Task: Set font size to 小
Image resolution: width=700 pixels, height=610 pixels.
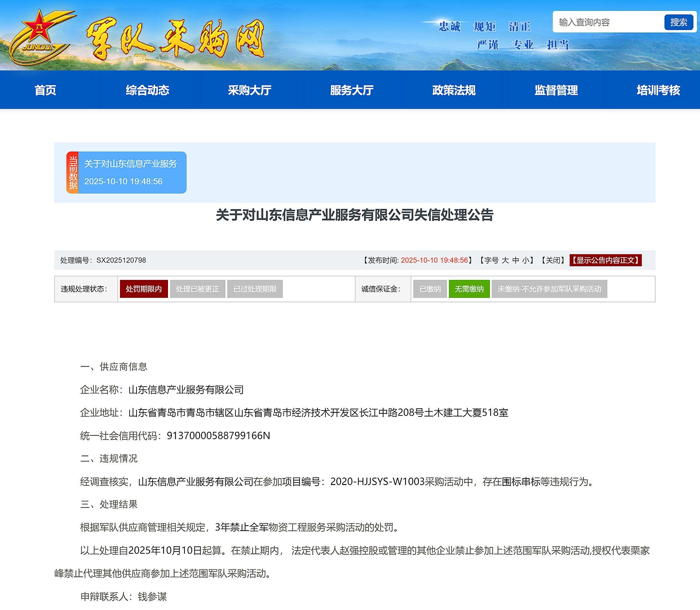Action: tap(526, 260)
